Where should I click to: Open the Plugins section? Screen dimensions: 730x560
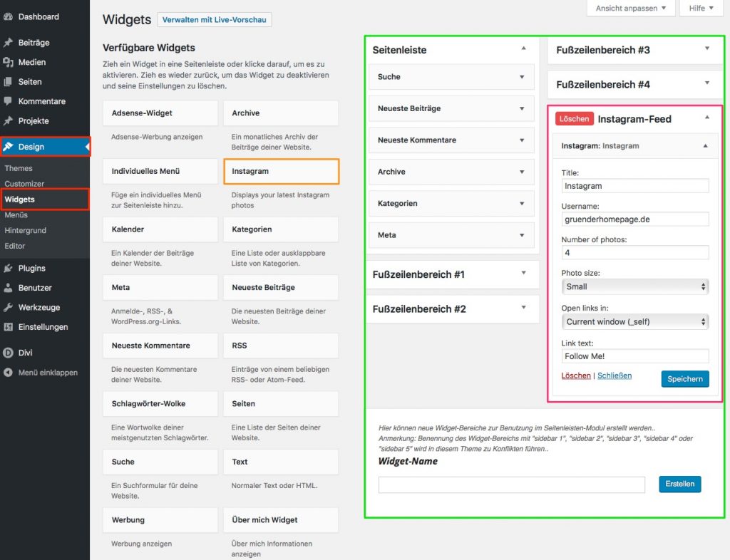[x=31, y=268]
